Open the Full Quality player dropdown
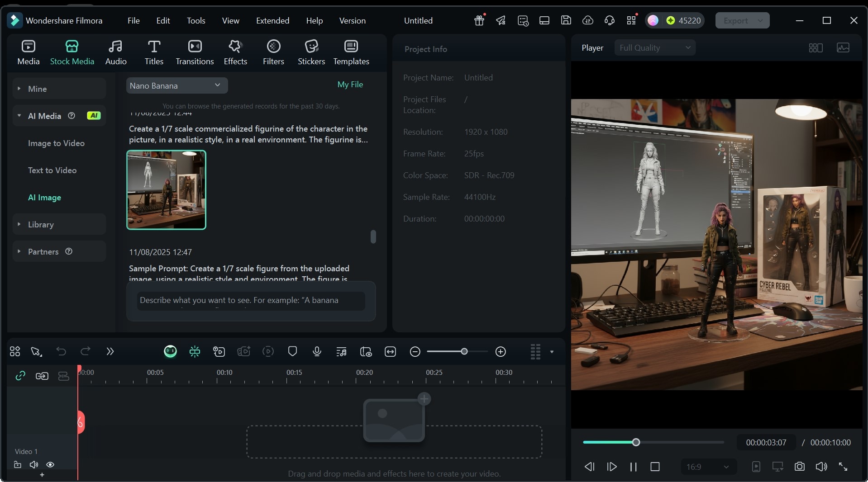The width and height of the screenshot is (868, 482). (654, 47)
